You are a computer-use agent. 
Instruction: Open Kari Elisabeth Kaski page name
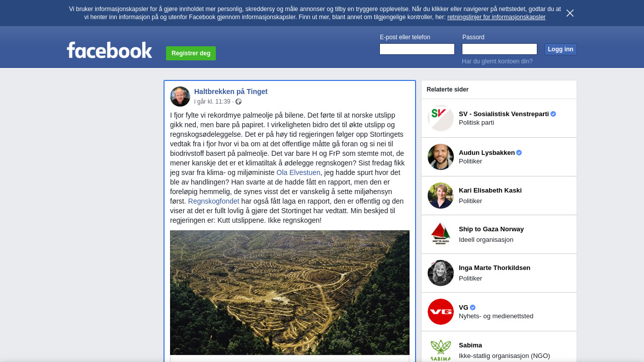(490, 191)
